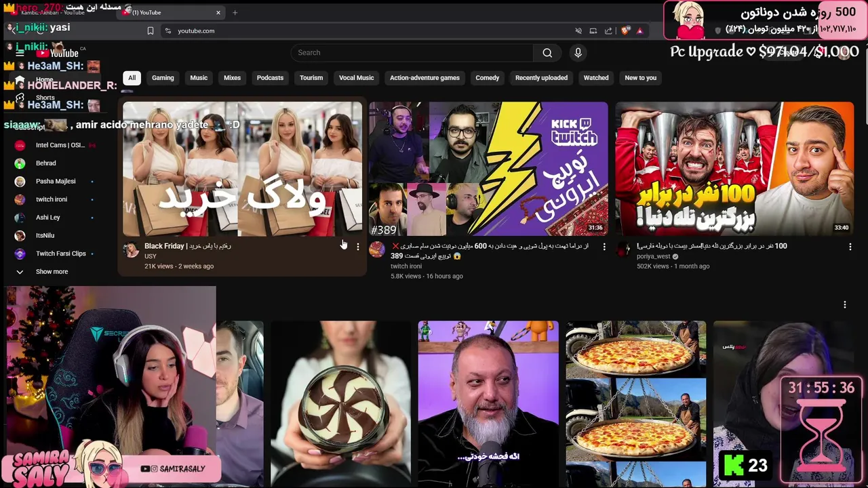Viewport: 868px width, 488px height.
Task: Open the hanging pizza Short
Action: (x=636, y=404)
